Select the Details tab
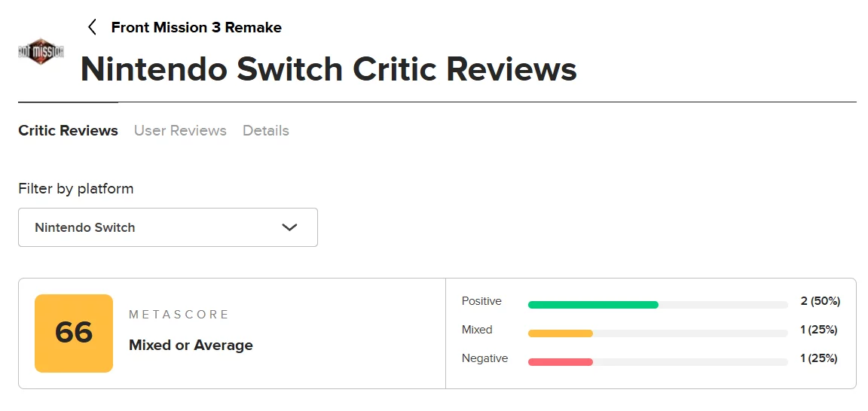 (266, 131)
